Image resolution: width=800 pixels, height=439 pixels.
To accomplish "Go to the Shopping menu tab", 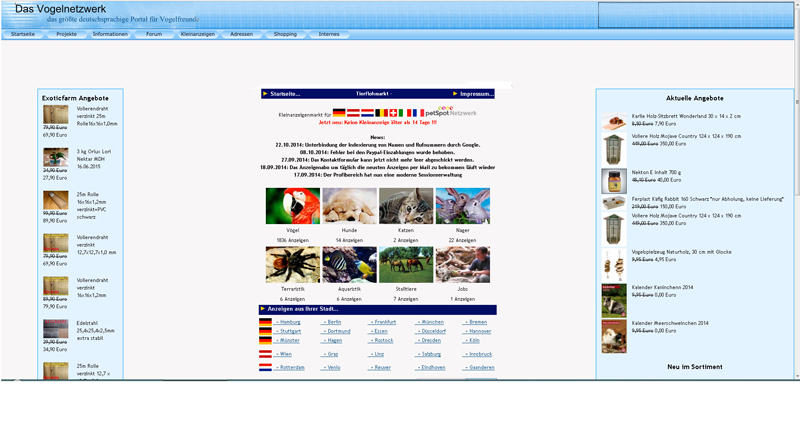I will pyautogui.click(x=285, y=34).
